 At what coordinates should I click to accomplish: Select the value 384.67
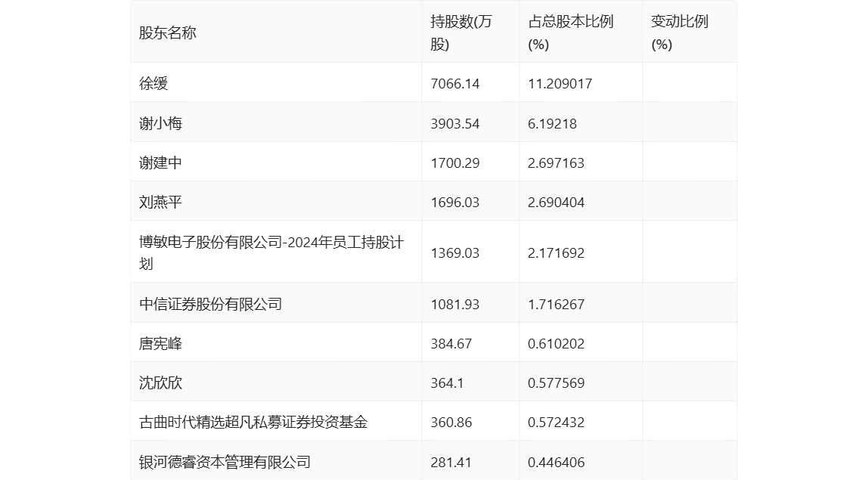(451, 343)
